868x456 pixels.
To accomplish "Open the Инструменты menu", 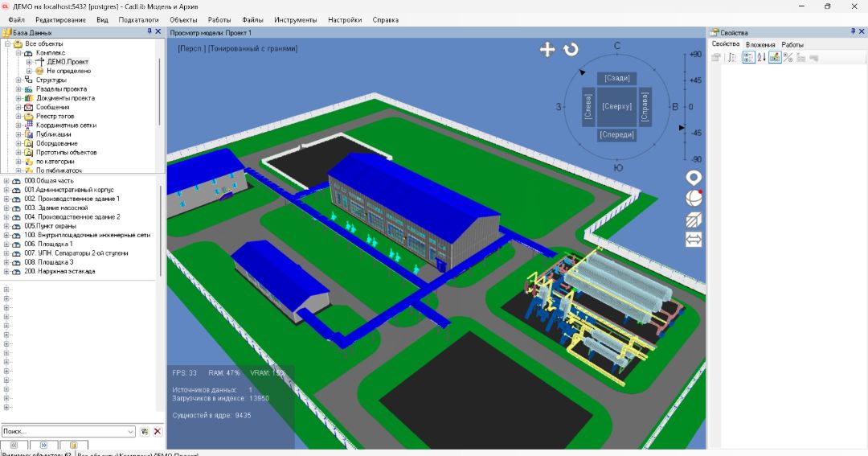I will pyautogui.click(x=295, y=19).
